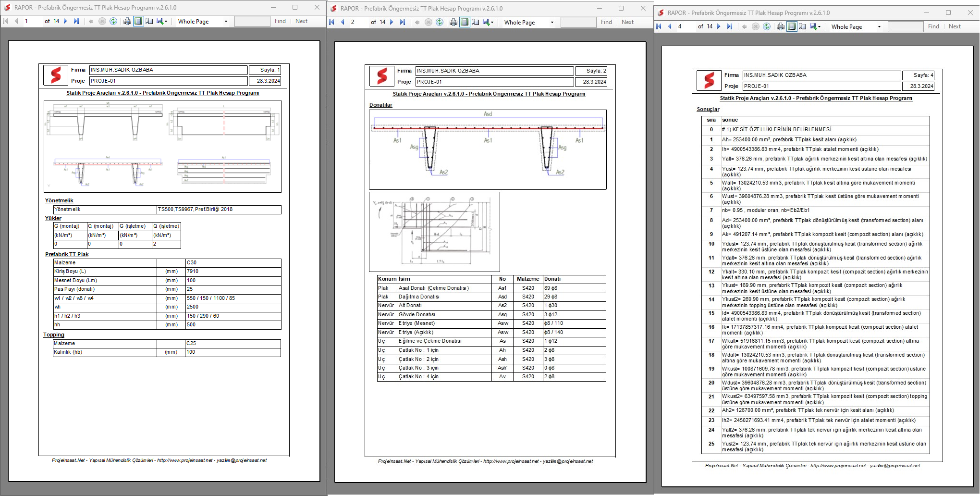Click '89 ϕ8' Donatı cell on page 2
980x496 pixels.
click(574, 288)
